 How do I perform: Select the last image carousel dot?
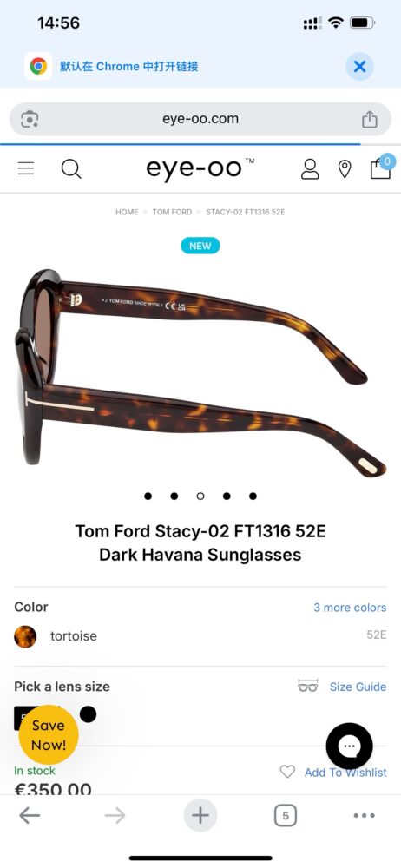tap(253, 496)
